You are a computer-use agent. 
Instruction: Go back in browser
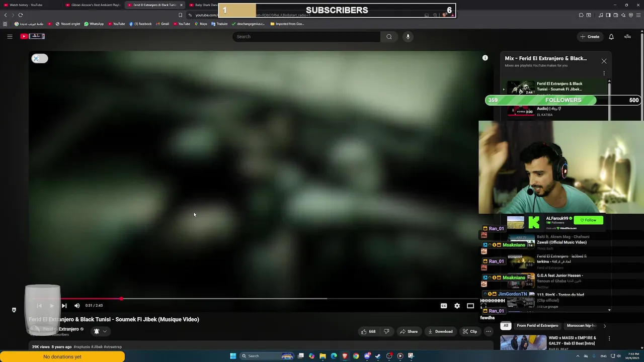point(6,15)
